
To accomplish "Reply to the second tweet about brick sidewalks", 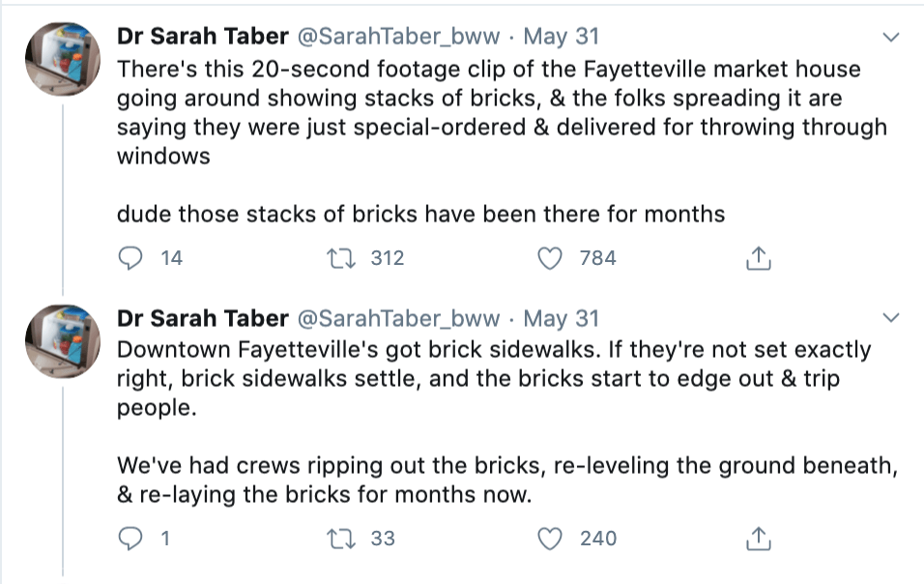I will pyautogui.click(x=130, y=539).
